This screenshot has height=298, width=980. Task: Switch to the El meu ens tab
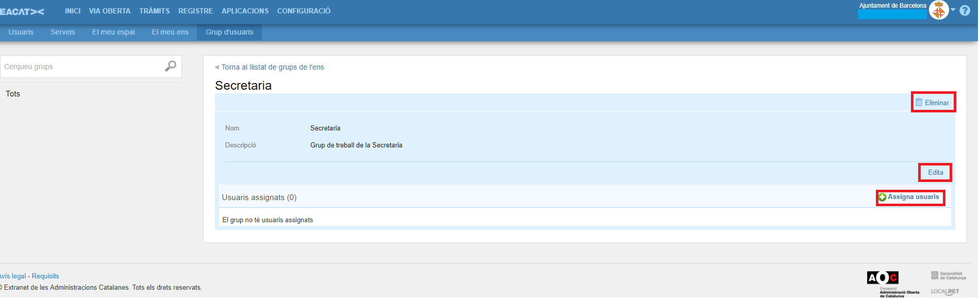tap(170, 32)
